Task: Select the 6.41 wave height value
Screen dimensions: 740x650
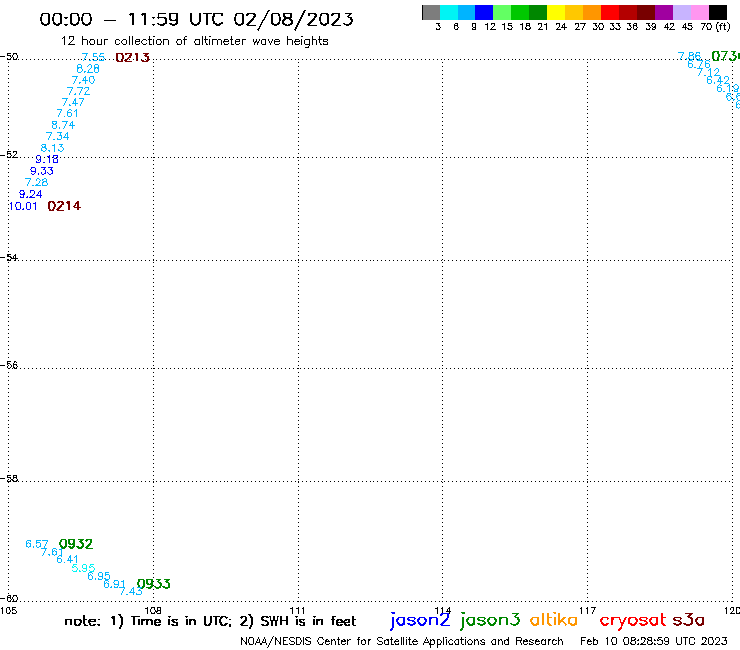Action: 67,559
